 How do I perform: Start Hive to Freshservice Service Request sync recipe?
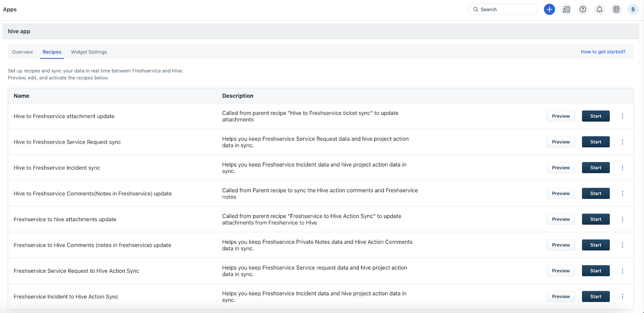pos(596,142)
